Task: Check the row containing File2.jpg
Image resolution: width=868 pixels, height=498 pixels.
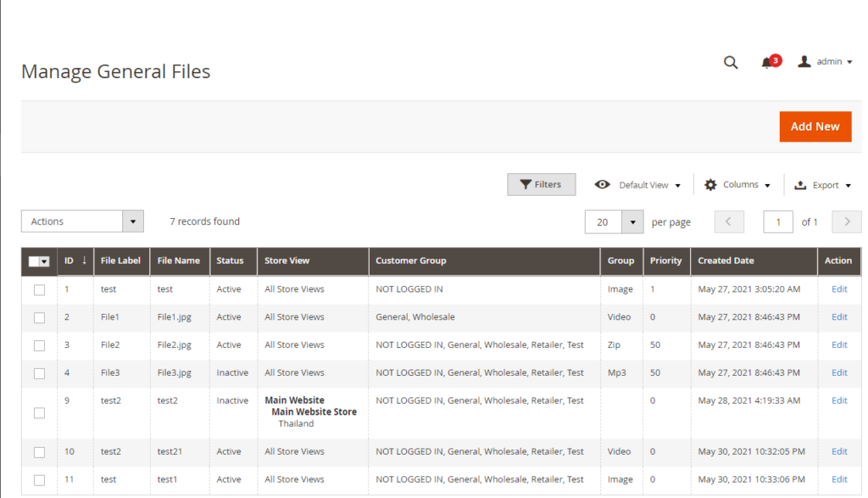Action: [38, 344]
